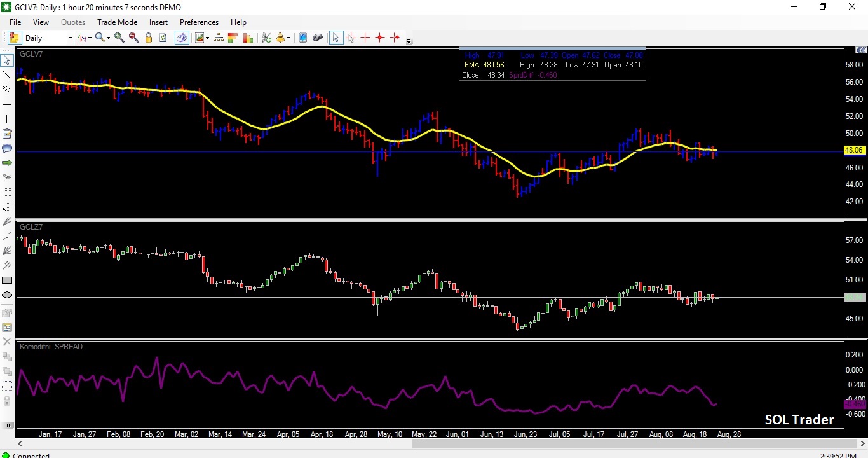Select the notepad text note tool
Image resolution: width=868 pixels, height=458 pixels.
(7, 134)
